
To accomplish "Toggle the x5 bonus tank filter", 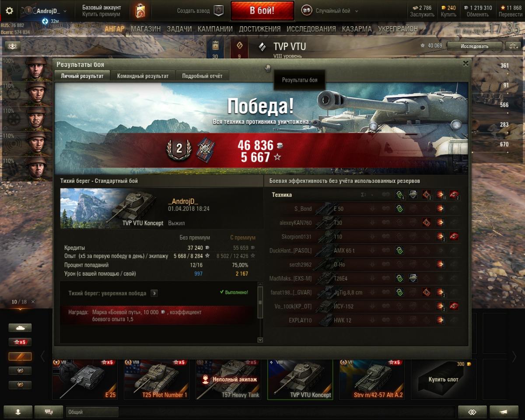I will click(x=20, y=342).
